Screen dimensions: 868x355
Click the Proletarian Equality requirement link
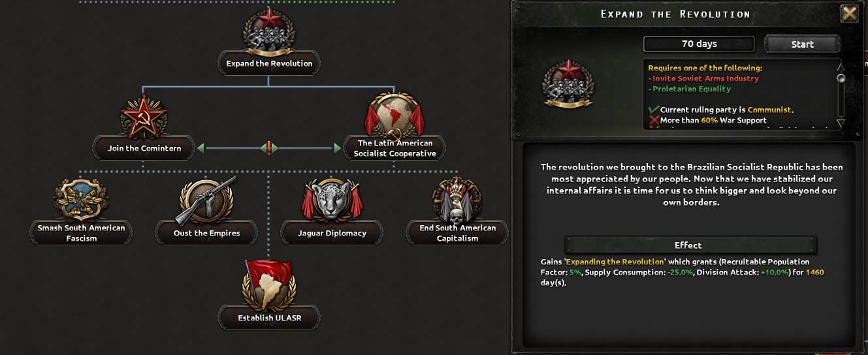[x=691, y=89]
